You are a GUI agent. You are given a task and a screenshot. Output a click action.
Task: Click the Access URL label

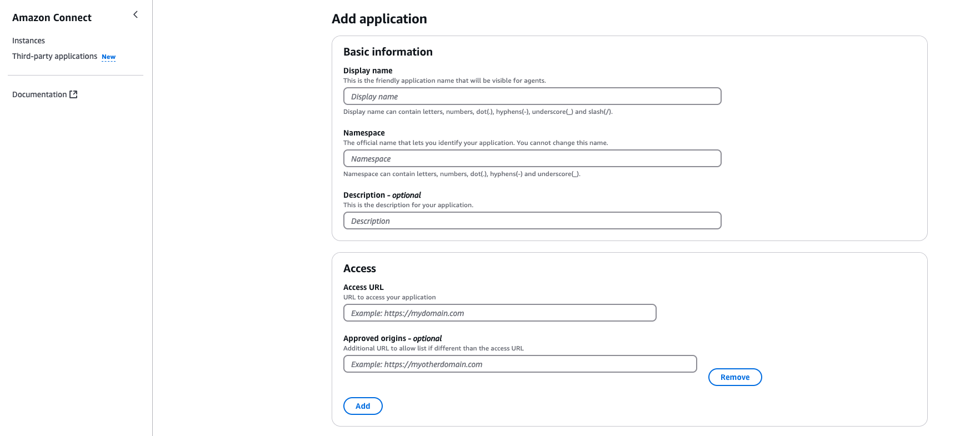point(363,287)
